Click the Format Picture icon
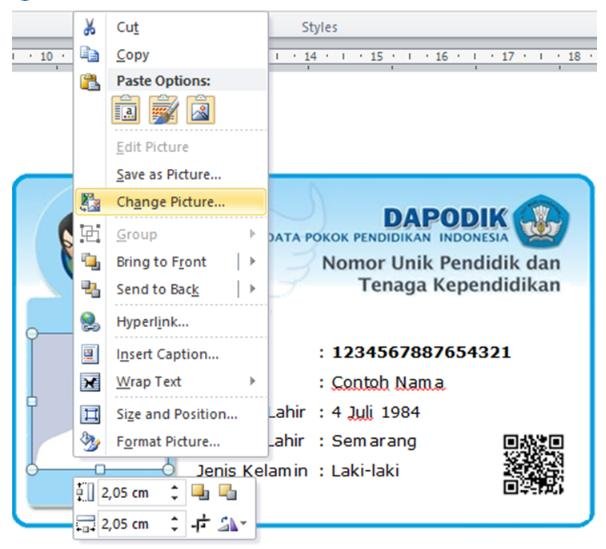The height and width of the screenshot is (549, 606). point(90,442)
